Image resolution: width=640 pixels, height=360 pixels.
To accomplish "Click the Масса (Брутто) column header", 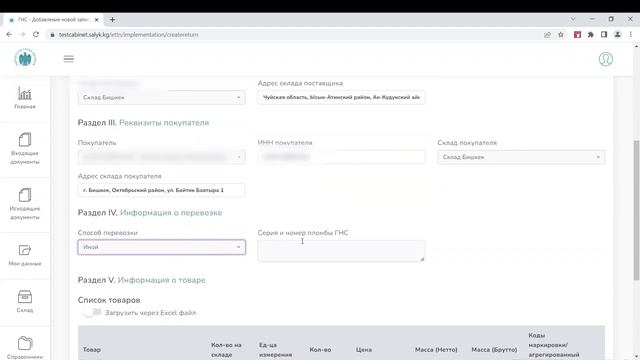I will click(494, 350).
